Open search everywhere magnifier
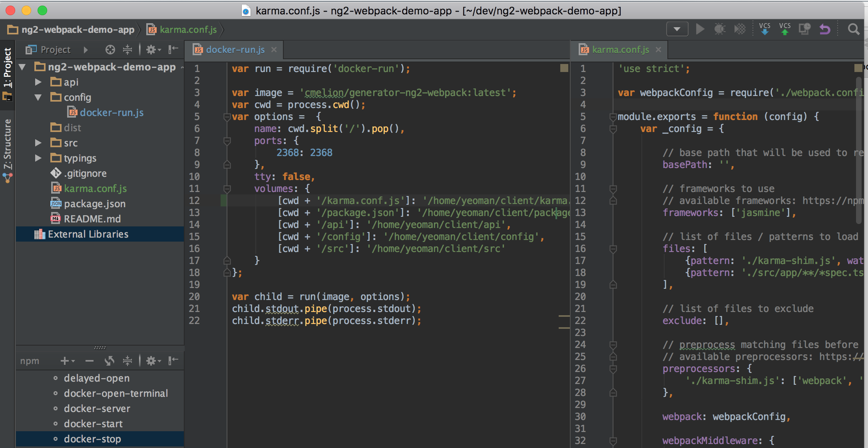This screenshot has height=448, width=868. (853, 29)
